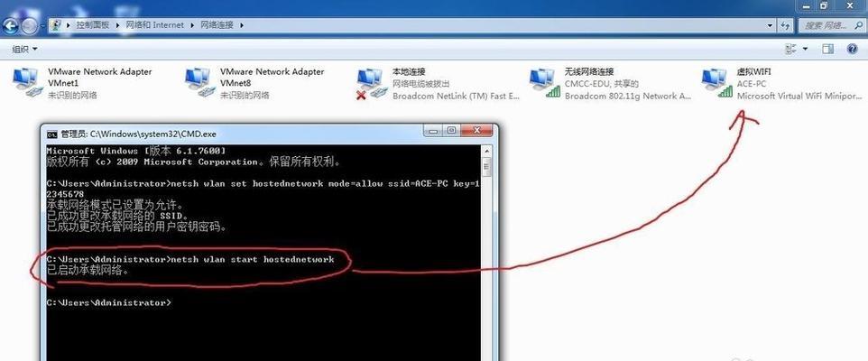
Task: Click the refresh button beside address bar
Action: click(786, 25)
